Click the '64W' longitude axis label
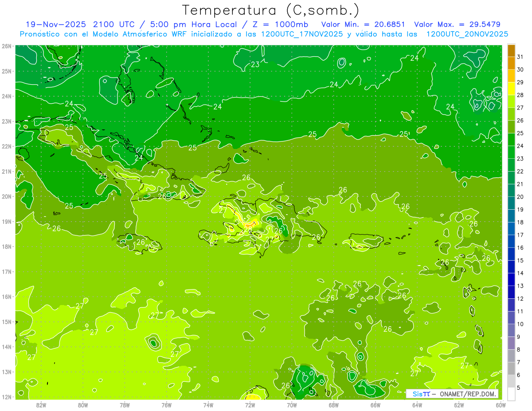 click(417, 405)
